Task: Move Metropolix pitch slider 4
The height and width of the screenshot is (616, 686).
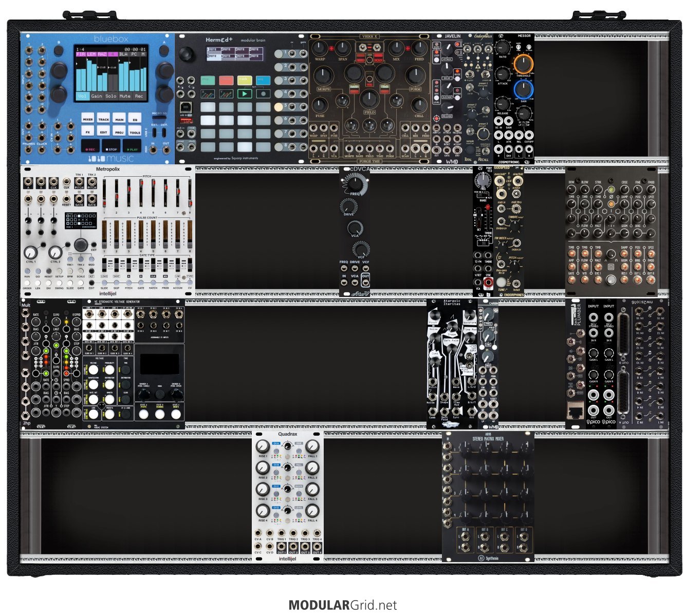Action: [141, 194]
